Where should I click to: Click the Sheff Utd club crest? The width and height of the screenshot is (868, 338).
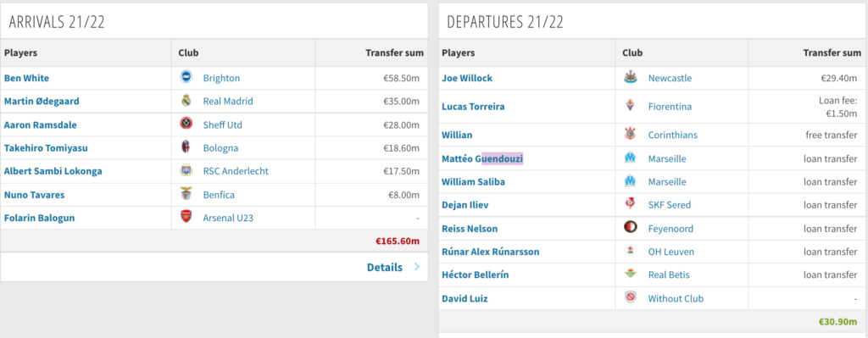(186, 125)
